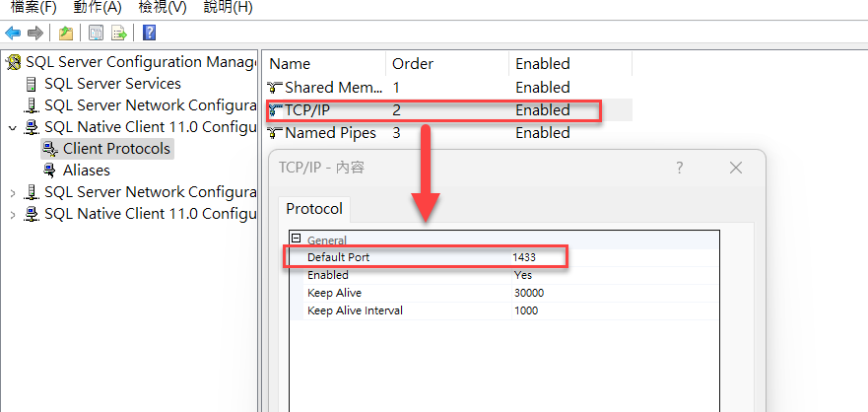868x412 pixels.
Task: Open the 說明(H) menu
Action: tap(228, 7)
